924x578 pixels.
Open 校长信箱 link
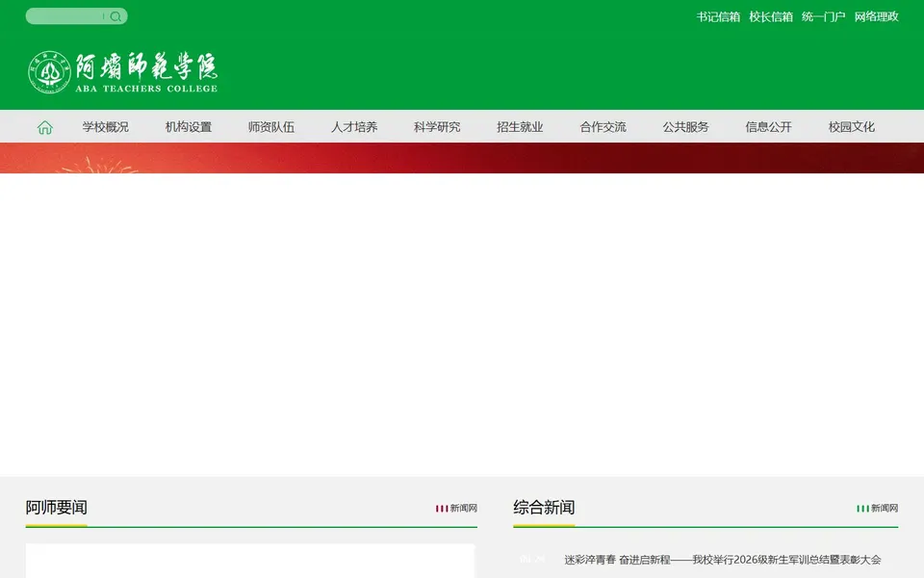771,16
